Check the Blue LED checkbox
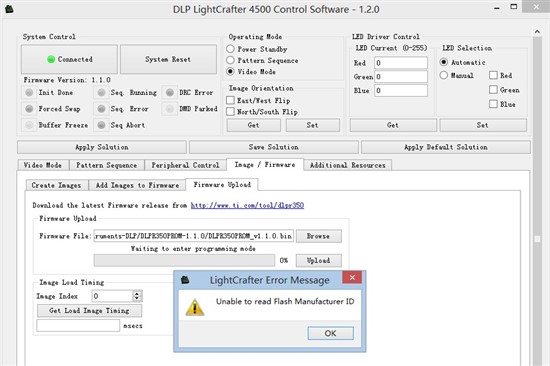This screenshot has width=550, height=366. click(x=493, y=104)
